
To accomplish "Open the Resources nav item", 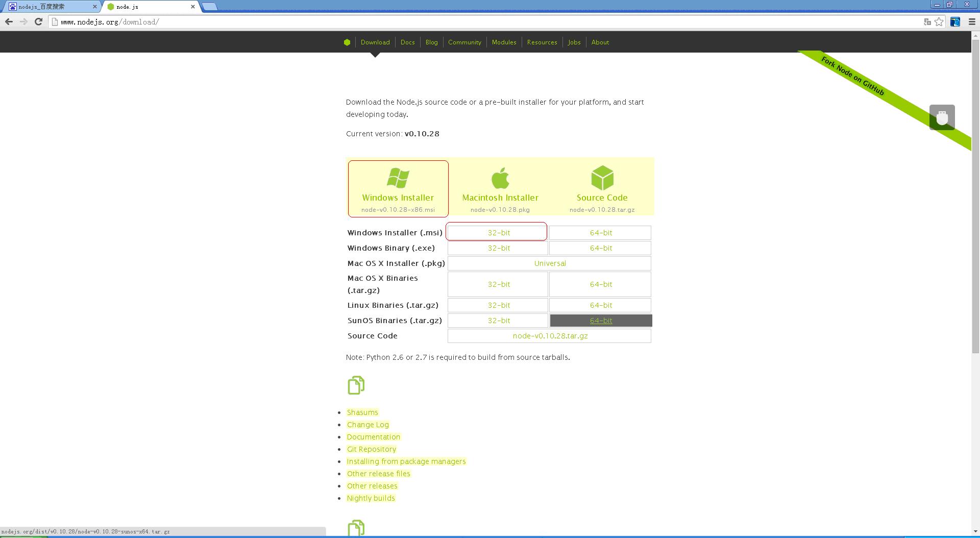I will point(542,42).
